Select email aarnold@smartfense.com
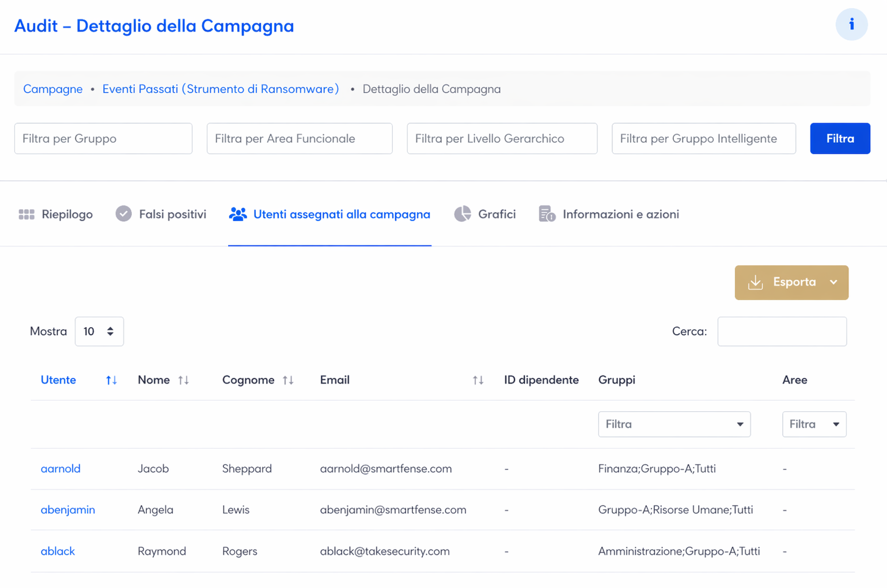Screen dimensions: 887x588 point(386,469)
